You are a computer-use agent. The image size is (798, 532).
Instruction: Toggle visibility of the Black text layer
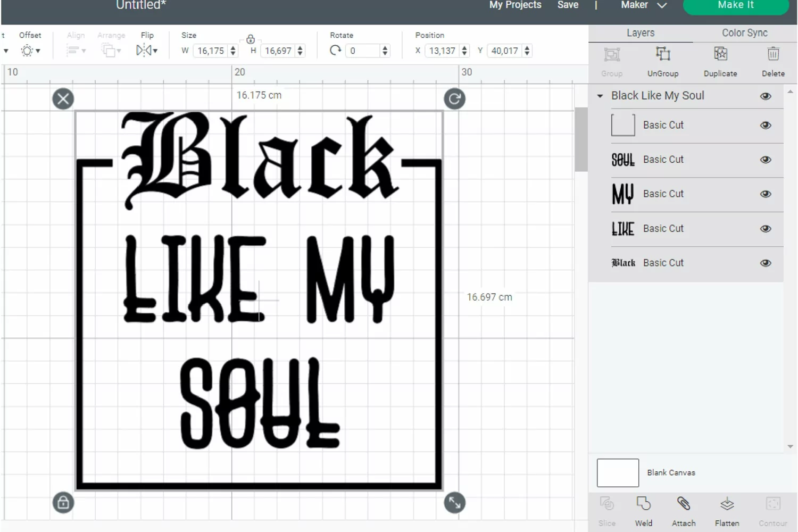(766, 263)
